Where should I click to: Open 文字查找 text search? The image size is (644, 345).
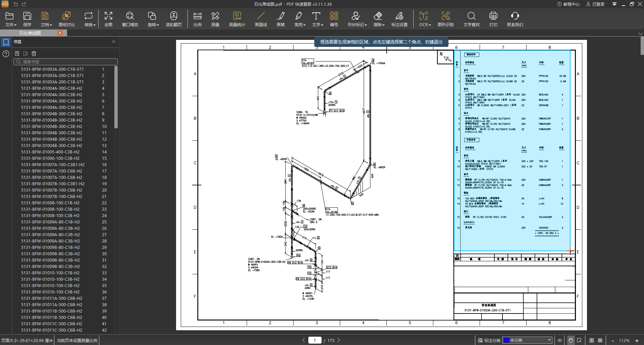click(471, 19)
